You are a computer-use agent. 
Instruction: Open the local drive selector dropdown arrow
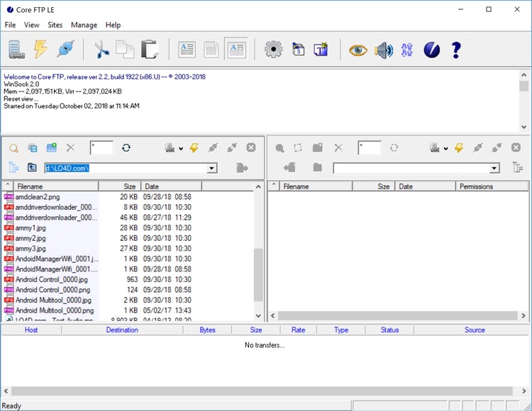pyautogui.click(x=181, y=149)
